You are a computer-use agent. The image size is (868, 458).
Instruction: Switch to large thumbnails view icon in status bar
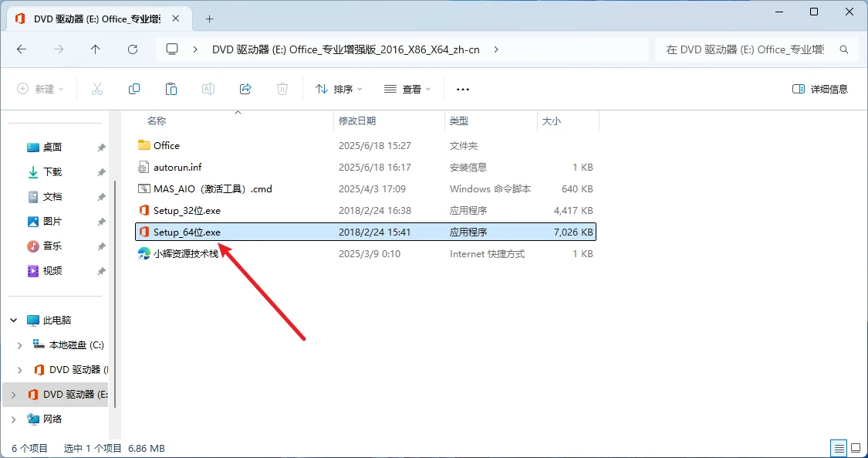tap(856, 448)
